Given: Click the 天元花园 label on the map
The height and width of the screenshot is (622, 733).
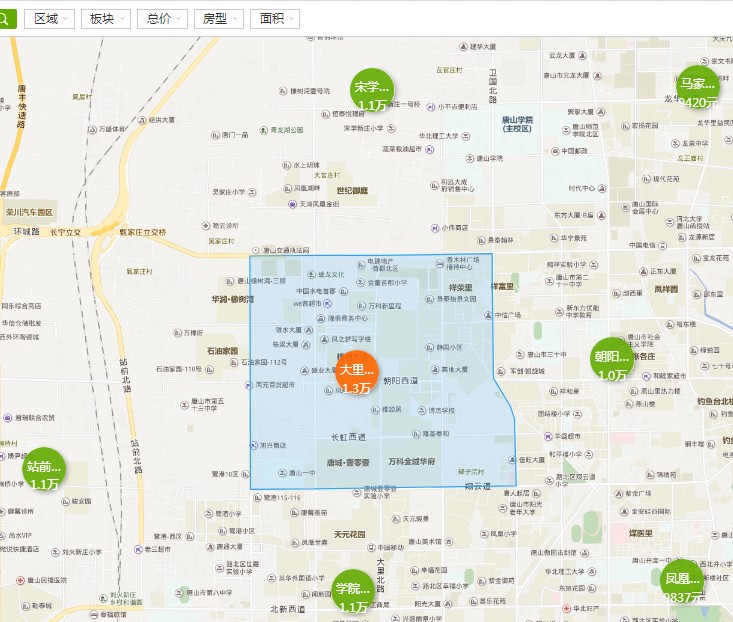Looking at the screenshot, I should click(x=352, y=534).
